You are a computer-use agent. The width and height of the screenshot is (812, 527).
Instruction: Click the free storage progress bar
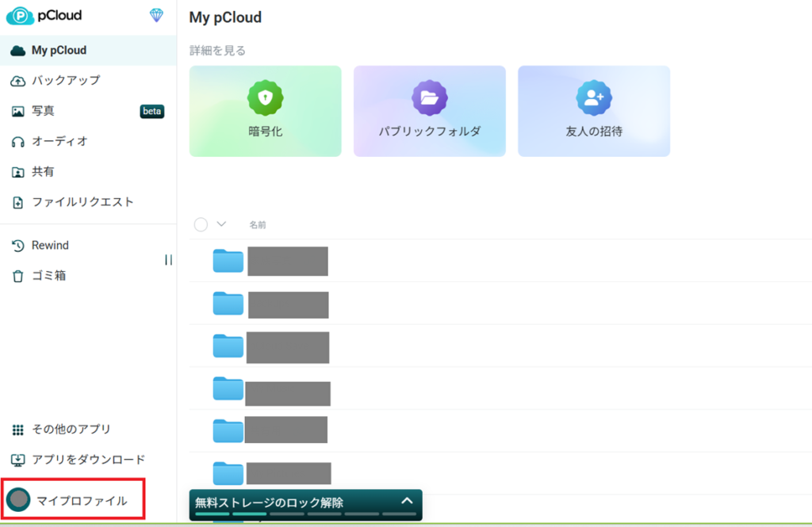(305, 514)
